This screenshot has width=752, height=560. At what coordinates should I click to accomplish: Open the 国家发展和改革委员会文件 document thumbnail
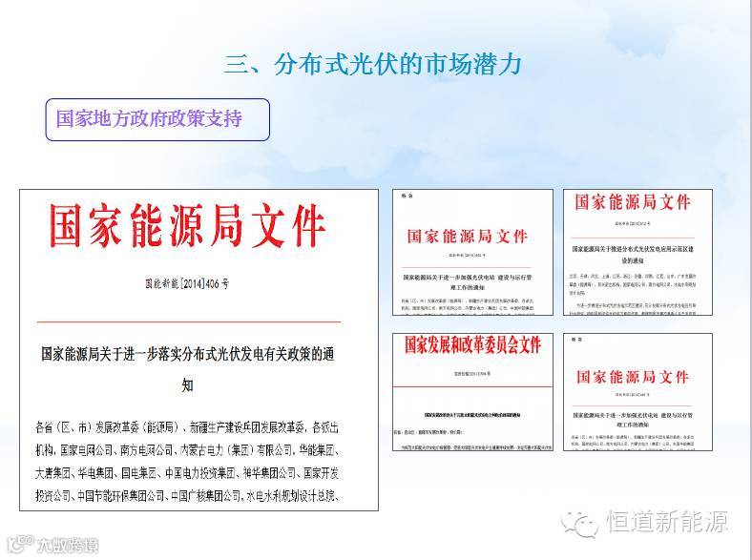[473, 392]
